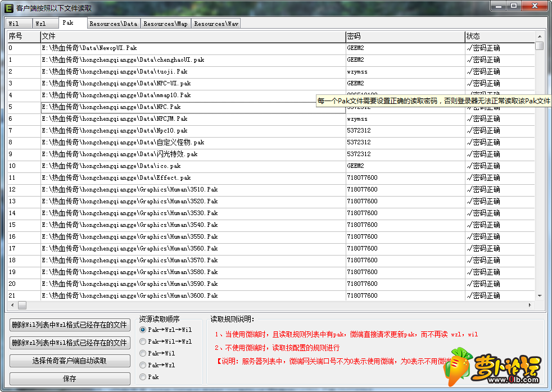
Task: Select the NPC-UI.pak file row
Action: [271, 83]
